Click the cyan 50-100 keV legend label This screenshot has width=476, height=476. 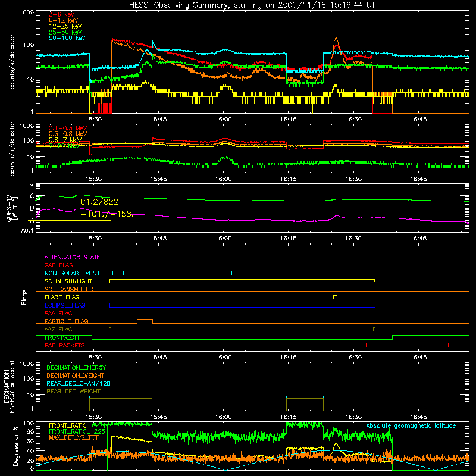coord(67,38)
